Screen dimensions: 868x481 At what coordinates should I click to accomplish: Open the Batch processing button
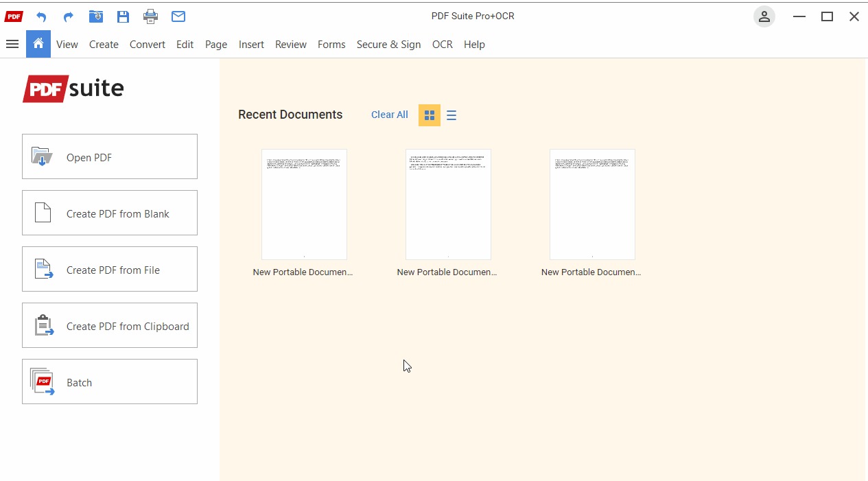click(x=110, y=382)
